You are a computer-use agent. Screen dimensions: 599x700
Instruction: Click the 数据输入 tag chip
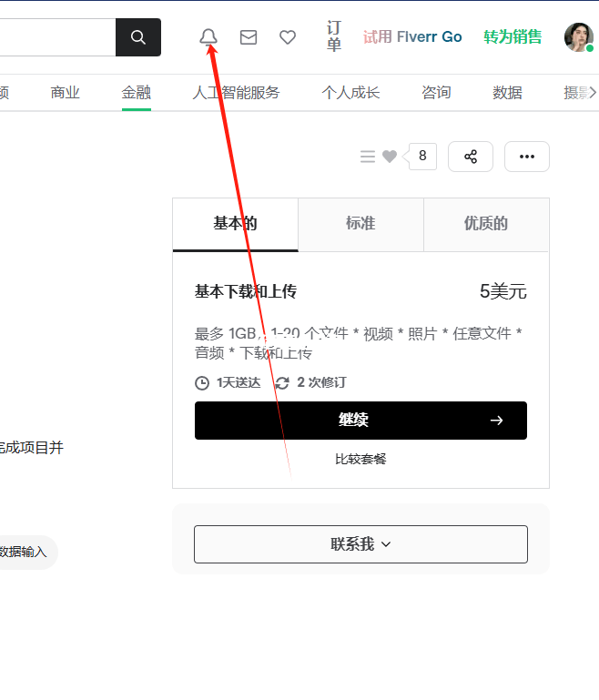pyautogui.click(x=25, y=552)
